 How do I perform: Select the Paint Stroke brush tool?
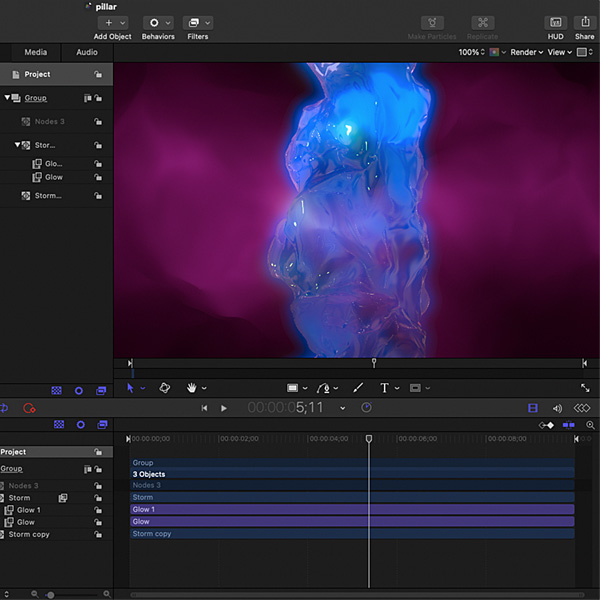click(358, 388)
